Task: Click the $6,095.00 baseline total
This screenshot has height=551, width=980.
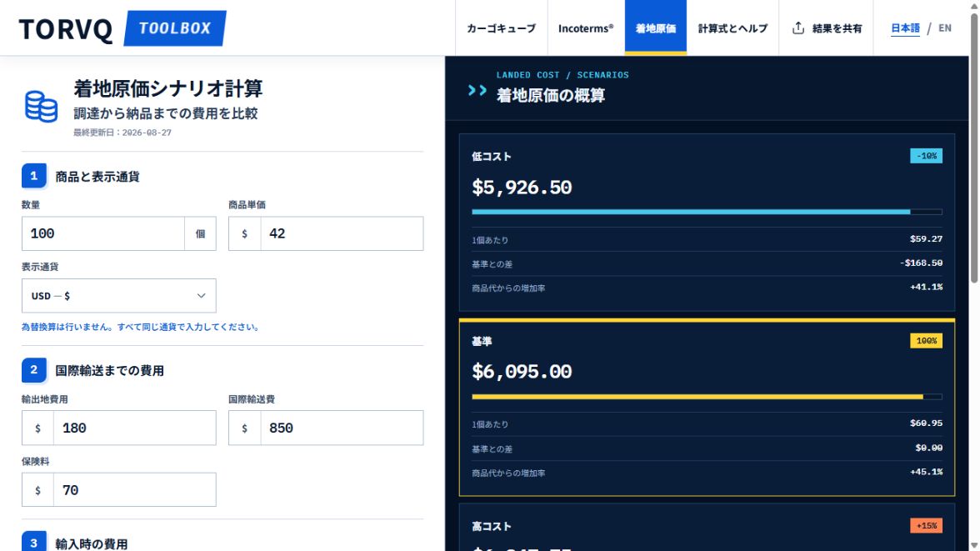Action: [x=522, y=372]
